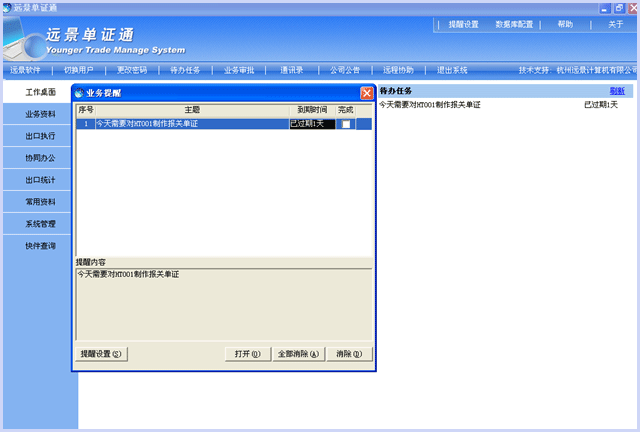Select 出口执行 sidebar tab
The width and height of the screenshot is (640, 432).
click(x=37, y=136)
